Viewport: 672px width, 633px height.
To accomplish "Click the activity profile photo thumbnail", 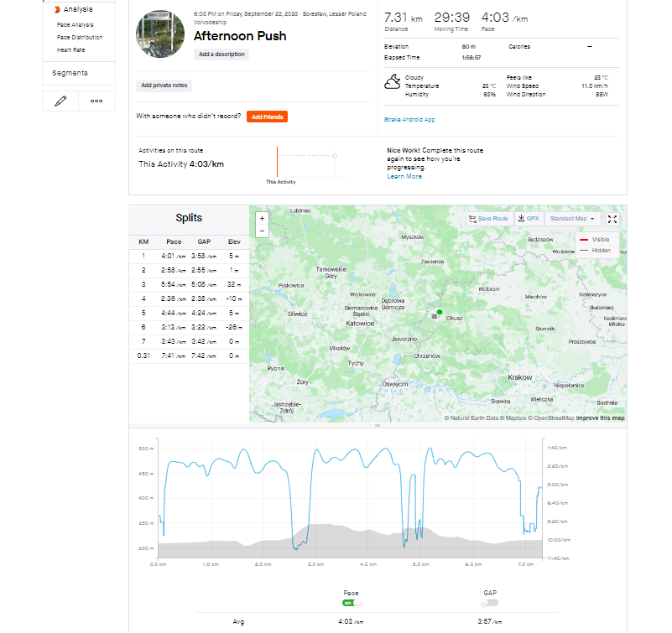I will click(160, 34).
